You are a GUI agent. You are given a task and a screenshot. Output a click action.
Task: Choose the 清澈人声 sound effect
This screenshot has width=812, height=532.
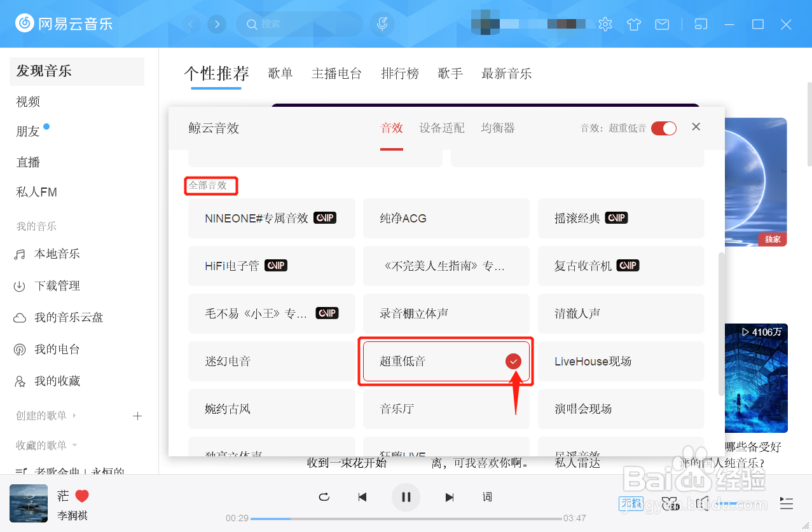pos(621,313)
